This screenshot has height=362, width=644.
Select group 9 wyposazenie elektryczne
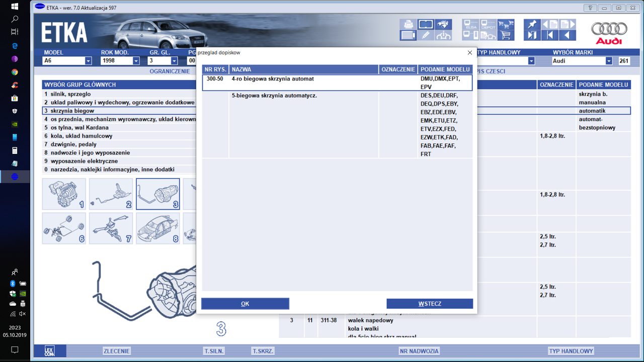coord(119,161)
